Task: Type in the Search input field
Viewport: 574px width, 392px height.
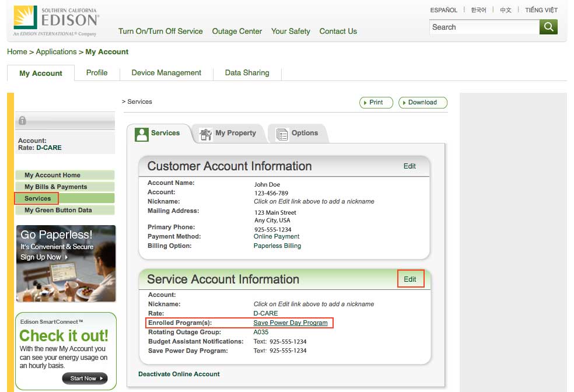Action: click(484, 27)
